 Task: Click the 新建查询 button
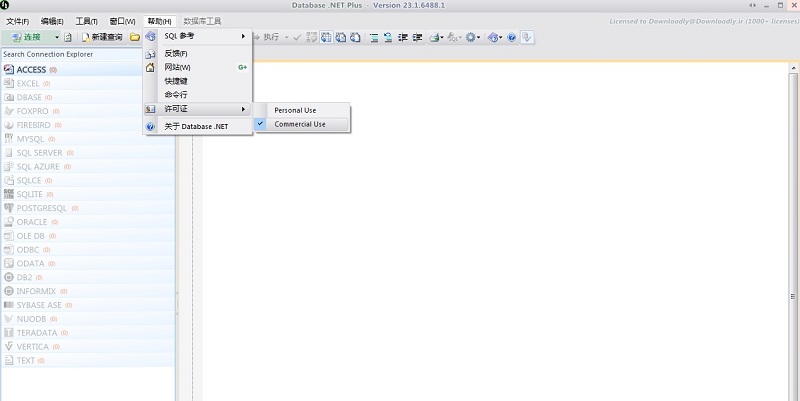coord(101,37)
